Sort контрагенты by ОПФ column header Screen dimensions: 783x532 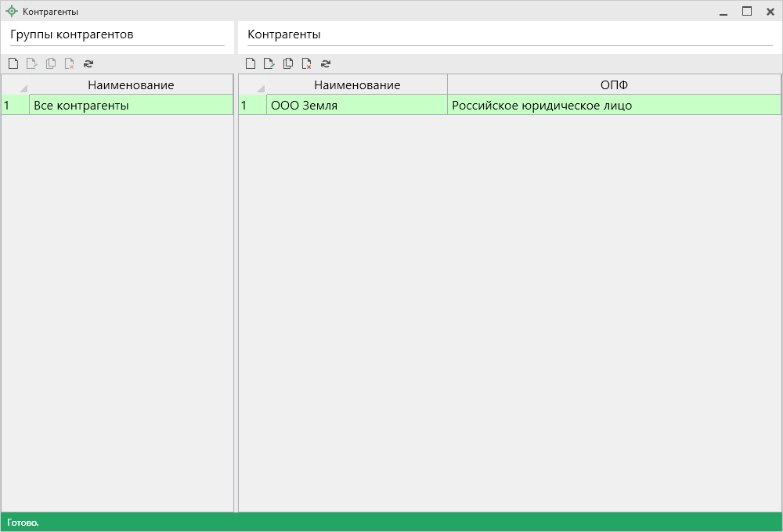[x=614, y=84]
